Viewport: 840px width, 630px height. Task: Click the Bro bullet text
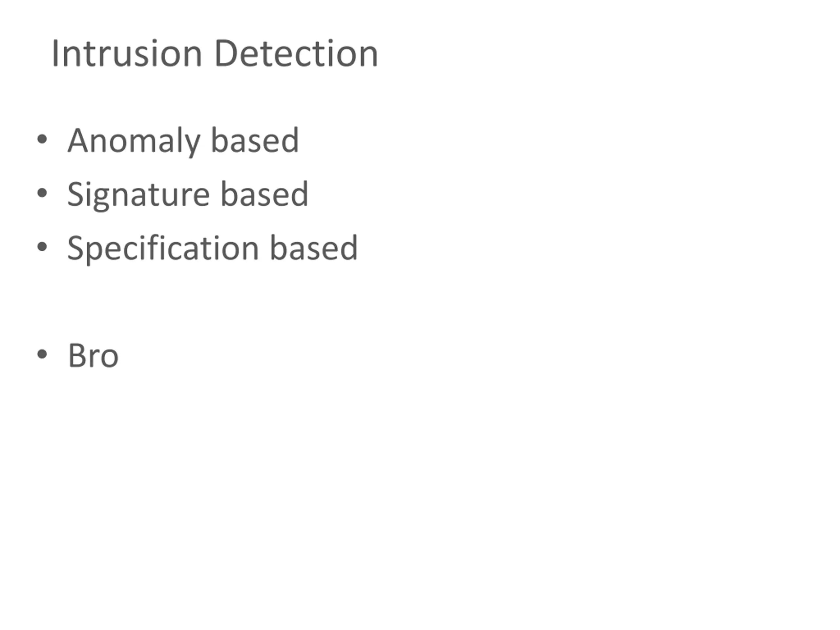click(x=94, y=355)
